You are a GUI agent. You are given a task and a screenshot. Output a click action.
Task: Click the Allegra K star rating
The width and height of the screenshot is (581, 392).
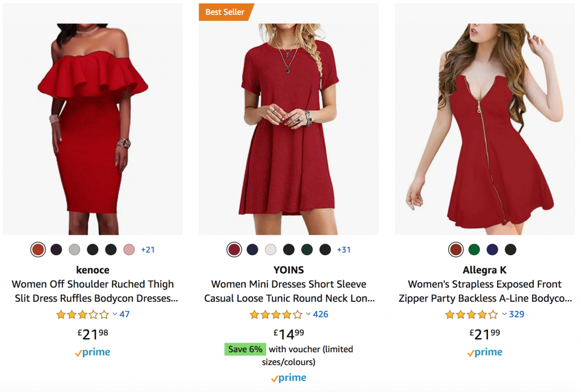[x=472, y=314]
